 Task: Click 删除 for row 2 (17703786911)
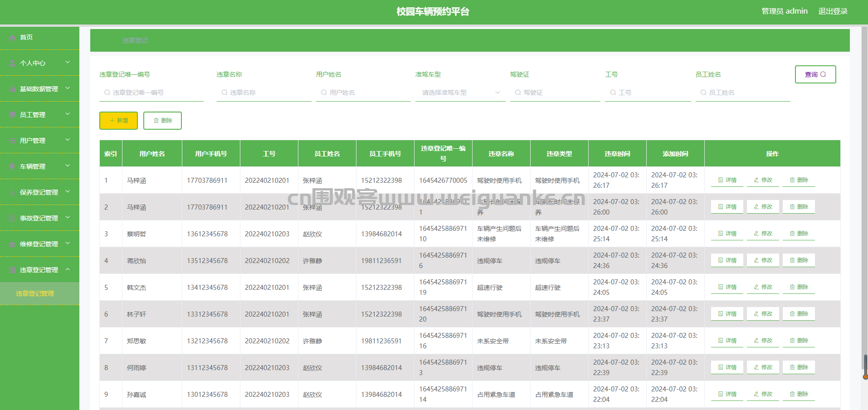[799, 207]
